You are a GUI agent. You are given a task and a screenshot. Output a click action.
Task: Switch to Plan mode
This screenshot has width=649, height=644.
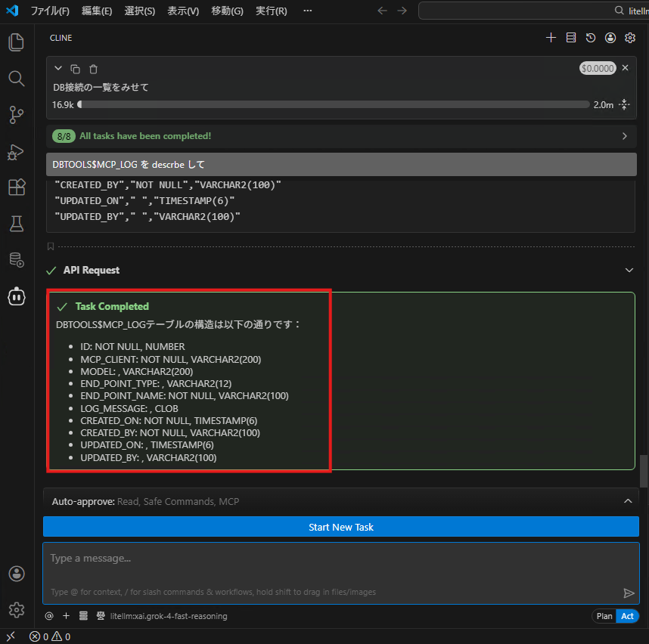point(604,616)
